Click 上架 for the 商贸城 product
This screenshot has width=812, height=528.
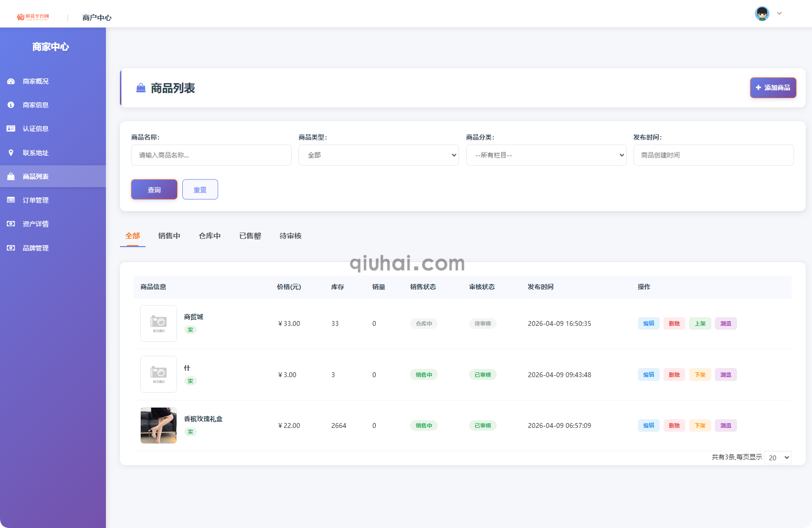tap(700, 323)
